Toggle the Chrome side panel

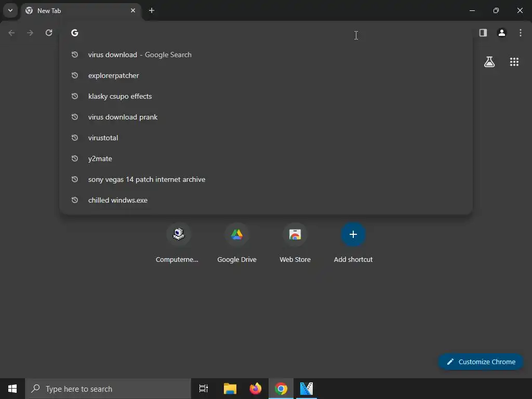(x=483, y=33)
